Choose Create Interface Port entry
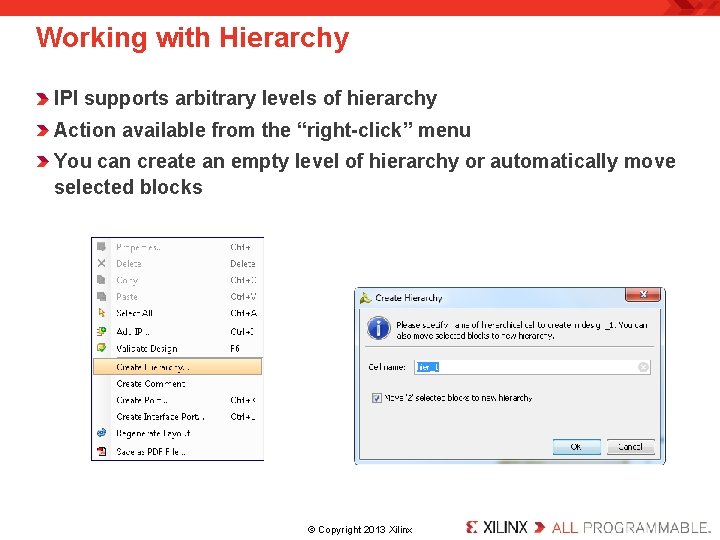Screen dimensions: 720x540 (x=178, y=416)
